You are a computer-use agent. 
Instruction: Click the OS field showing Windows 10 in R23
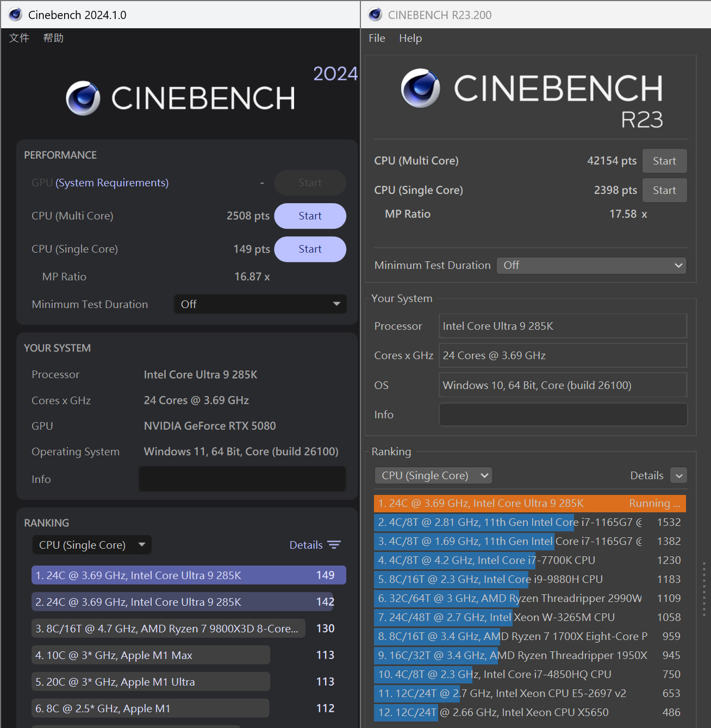[x=563, y=385]
